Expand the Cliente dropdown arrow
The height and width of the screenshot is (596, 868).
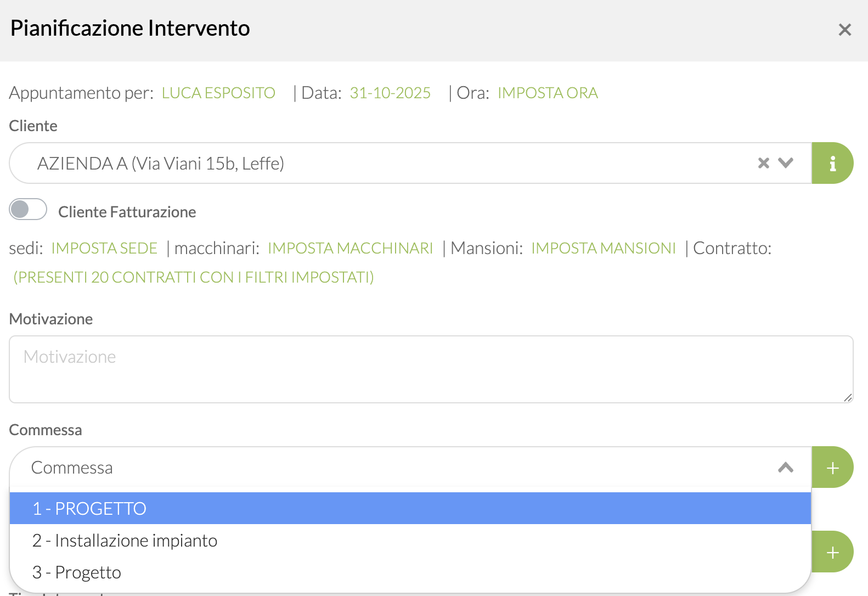pos(786,163)
